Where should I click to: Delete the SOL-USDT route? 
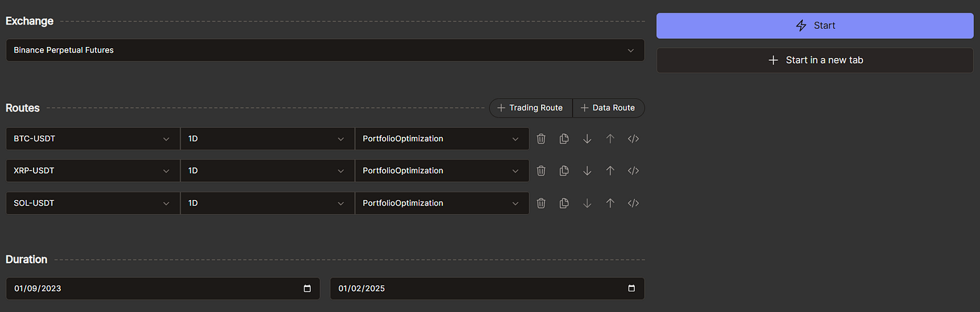541,203
